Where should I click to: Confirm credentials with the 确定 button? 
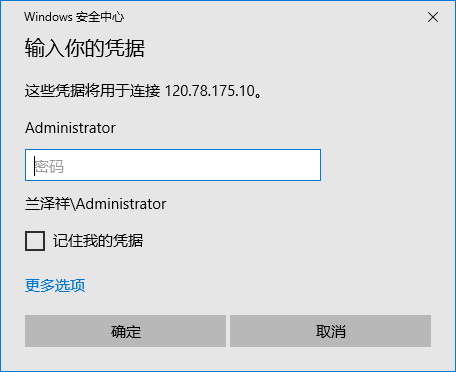pyautogui.click(x=125, y=331)
